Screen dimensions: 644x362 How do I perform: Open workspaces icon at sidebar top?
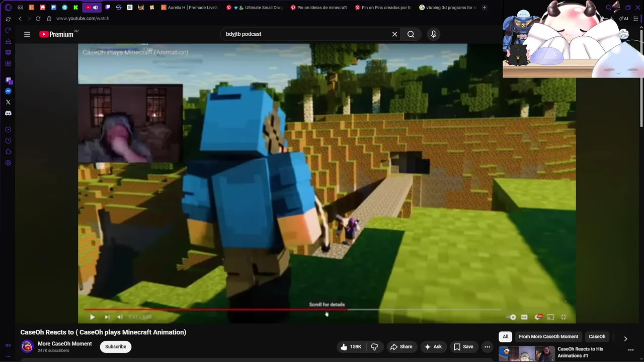point(8,19)
